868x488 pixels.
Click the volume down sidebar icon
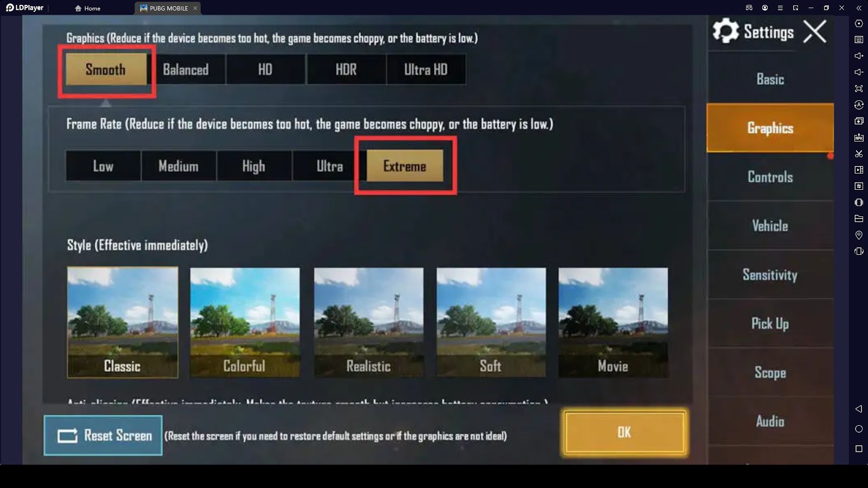pyautogui.click(x=859, y=72)
